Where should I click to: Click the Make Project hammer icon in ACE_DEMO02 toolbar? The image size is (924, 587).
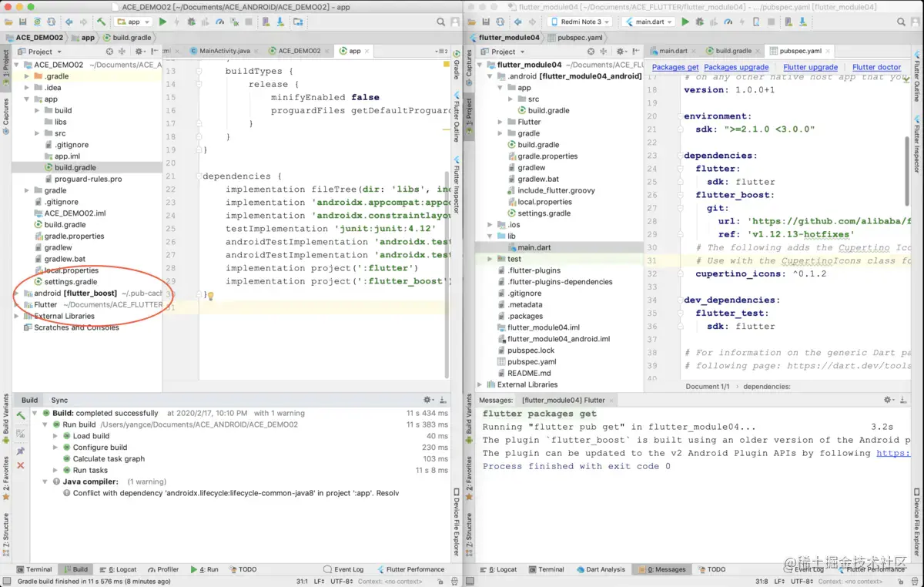pos(101,22)
